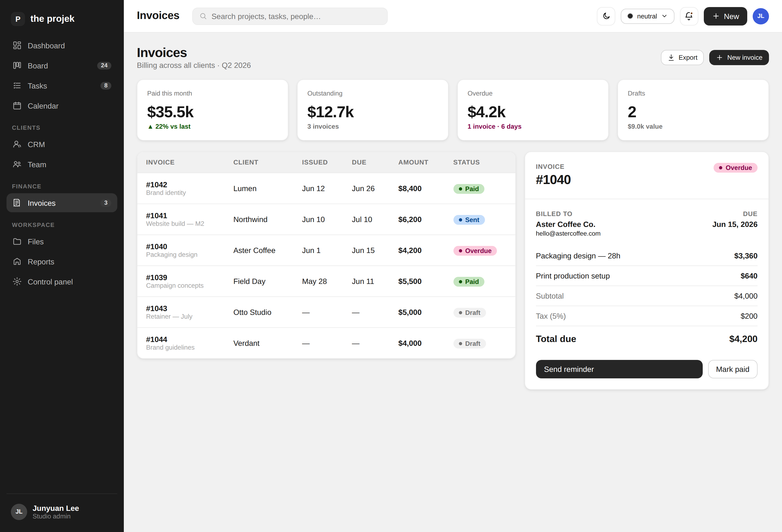Click the Paid status on Lumen row
The image size is (782, 532).
(468, 189)
